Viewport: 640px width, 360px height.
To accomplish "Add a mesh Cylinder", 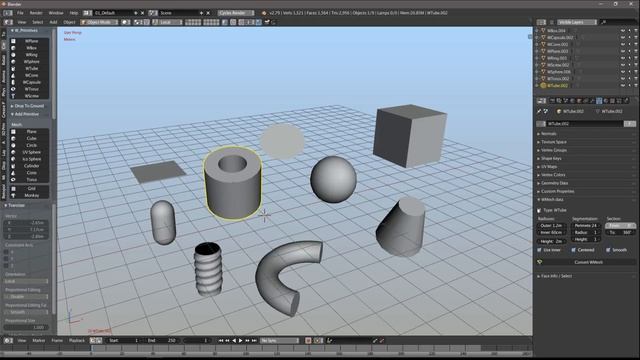I will point(29,166).
